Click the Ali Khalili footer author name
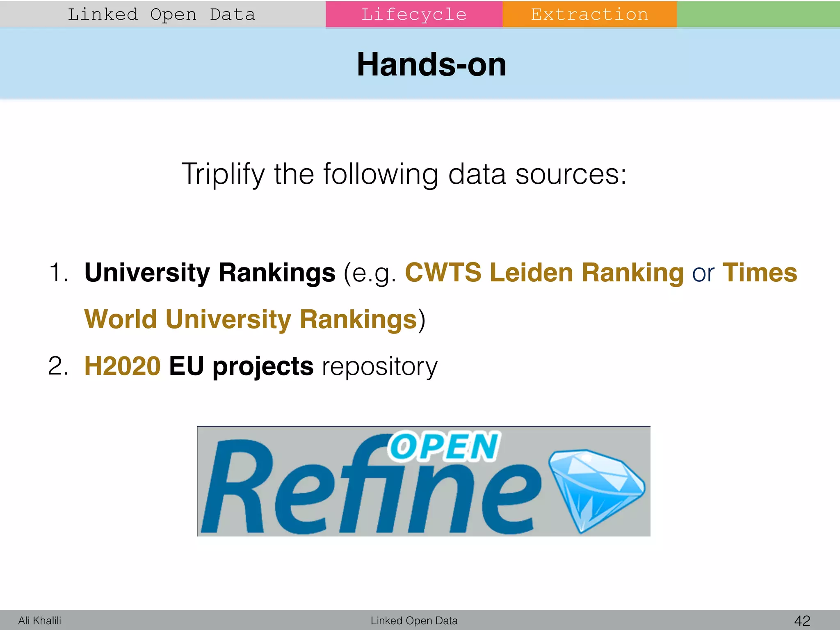This screenshot has width=840, height=630. click(40, 621)
